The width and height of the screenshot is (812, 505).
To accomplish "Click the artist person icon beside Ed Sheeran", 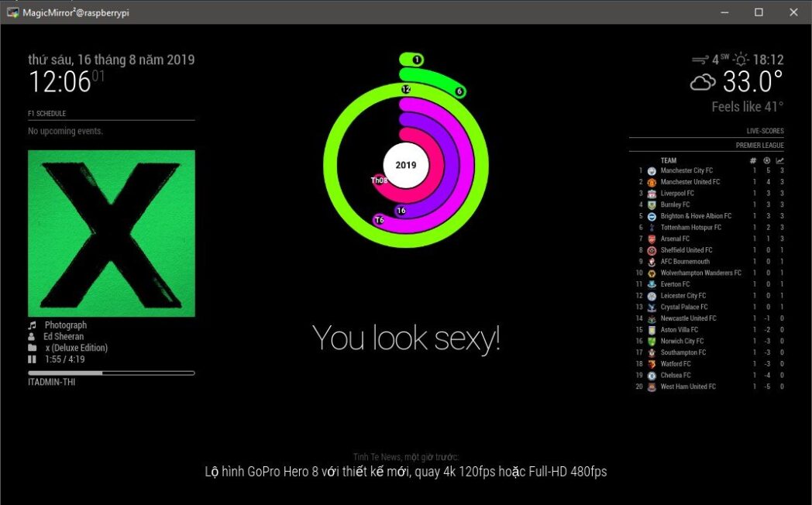I will tap(32, 337).
